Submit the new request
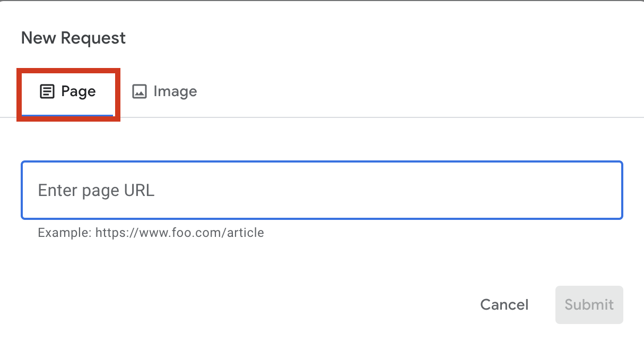The image size is (644, 341). pyautogui.click(x=589, y=304)
